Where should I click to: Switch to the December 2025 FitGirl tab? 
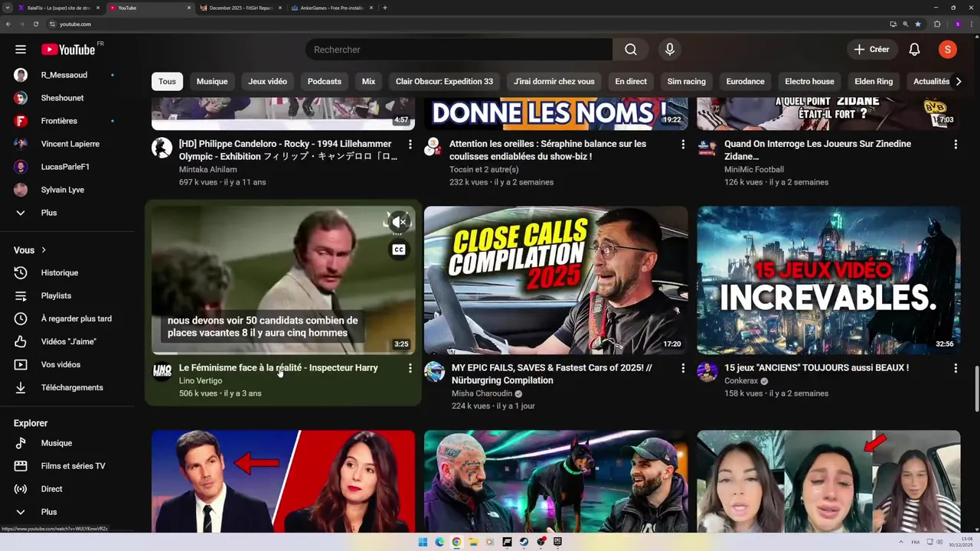[240, 8]
